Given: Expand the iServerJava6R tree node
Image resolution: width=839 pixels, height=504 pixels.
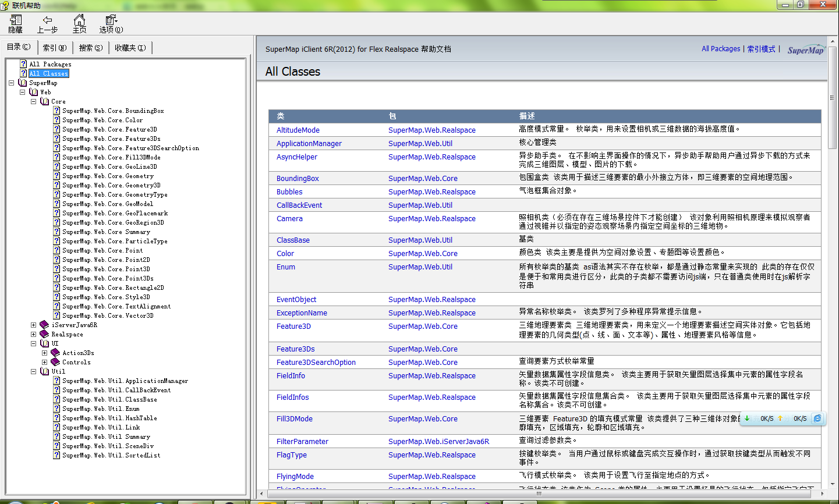Looking at the screenshot, I should 33,325.
